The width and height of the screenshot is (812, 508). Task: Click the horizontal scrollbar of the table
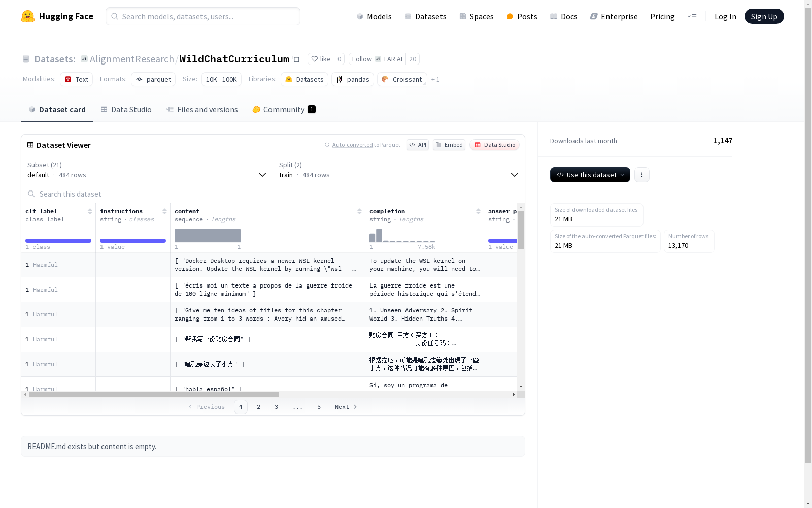154,394
